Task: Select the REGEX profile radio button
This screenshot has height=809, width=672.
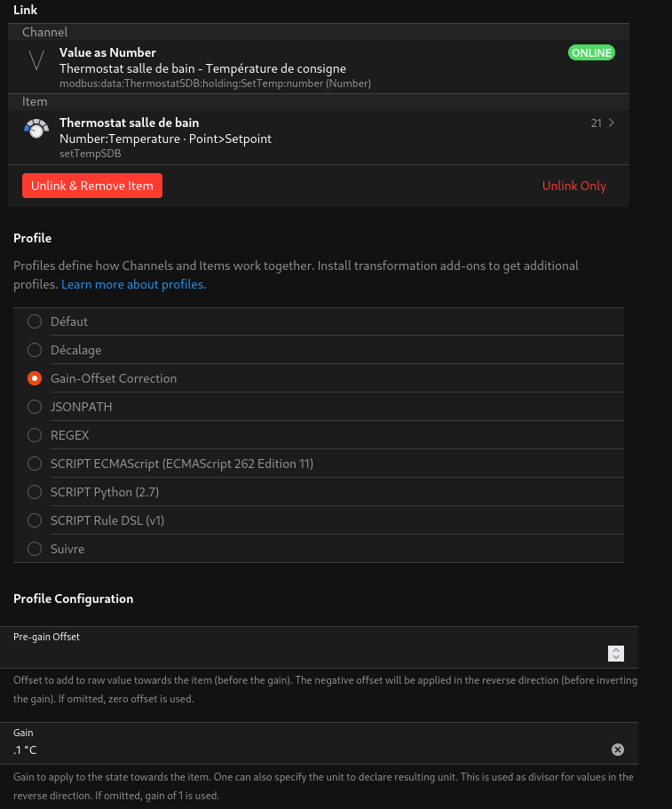Action: point(35,435)
